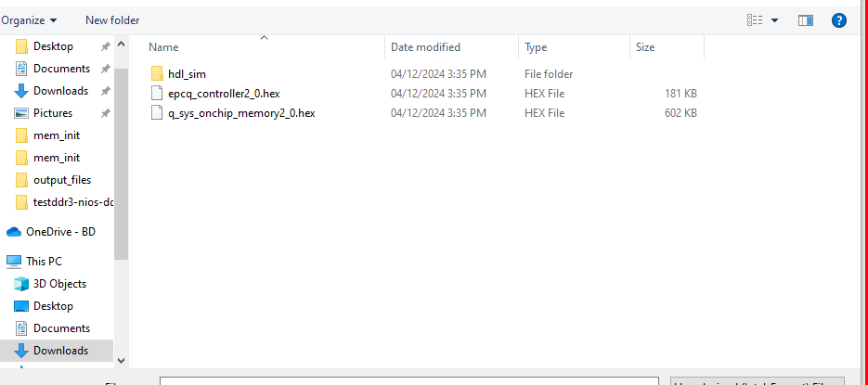The width and height of the screenshot is (868, 385).
Task: Open the output_files folder in sidebar
Action: tap(61, 180)
